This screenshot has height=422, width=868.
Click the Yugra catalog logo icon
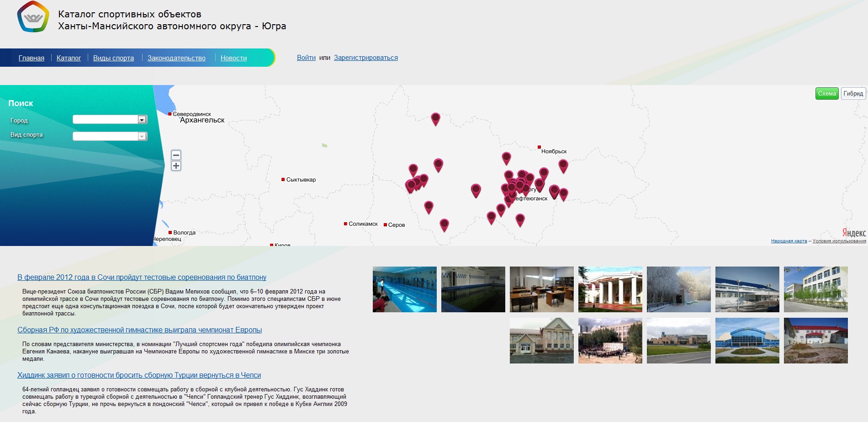point(33,17)
